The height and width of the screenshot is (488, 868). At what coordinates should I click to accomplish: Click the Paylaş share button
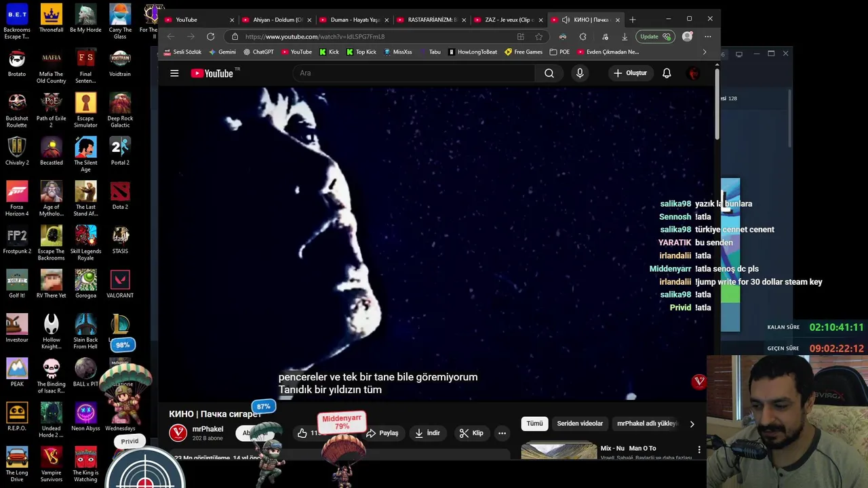[x=382, y=433]
